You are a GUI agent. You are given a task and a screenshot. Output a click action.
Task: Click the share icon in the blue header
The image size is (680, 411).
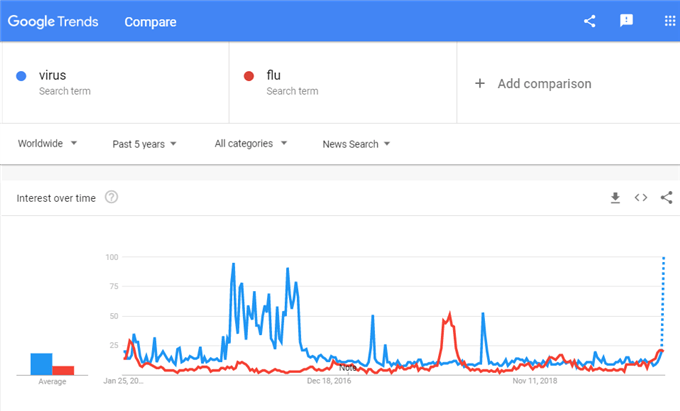[589, 21]
